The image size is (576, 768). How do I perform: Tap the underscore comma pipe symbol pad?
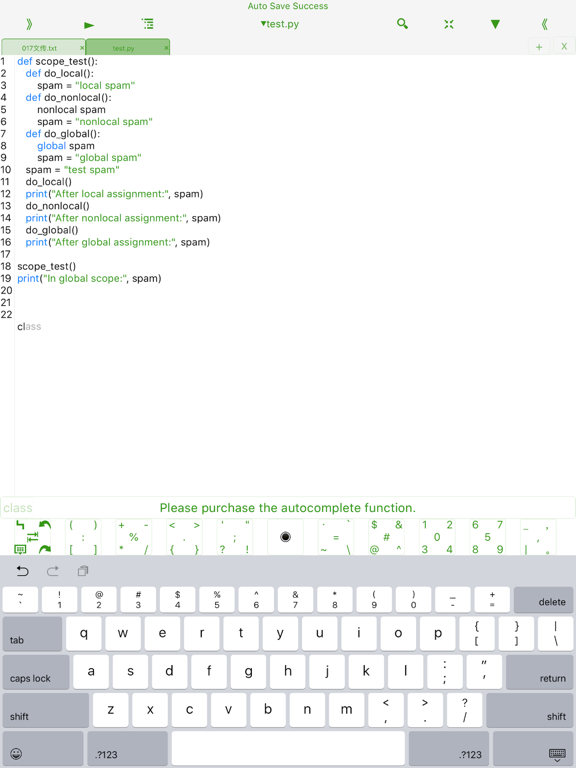click(538, 537)
